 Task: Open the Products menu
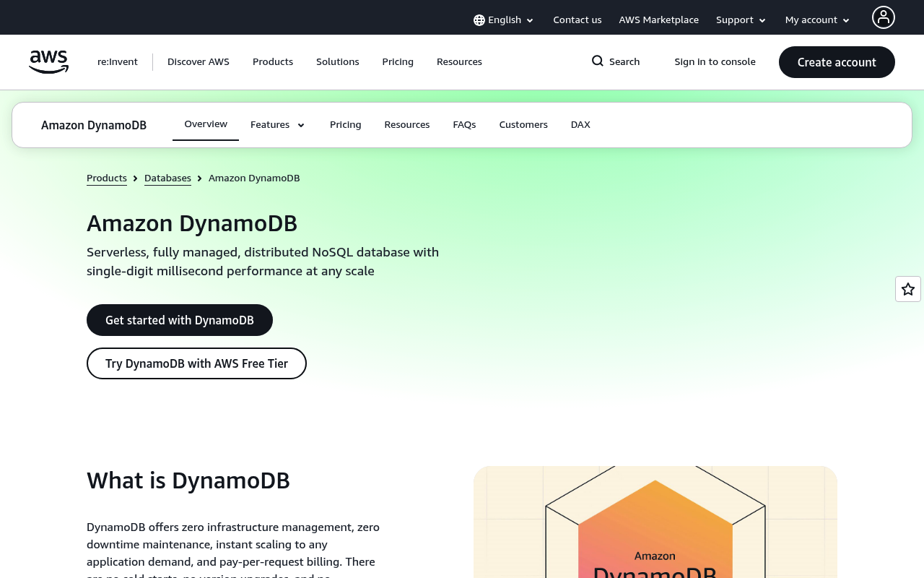tap(273, 62)
